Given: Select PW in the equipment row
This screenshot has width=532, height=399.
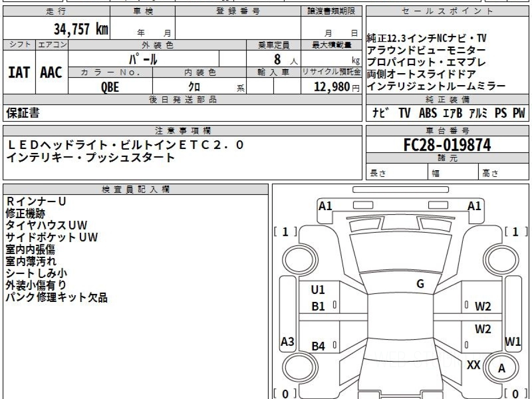Looking at the screenshot, I should pos(518,113).
